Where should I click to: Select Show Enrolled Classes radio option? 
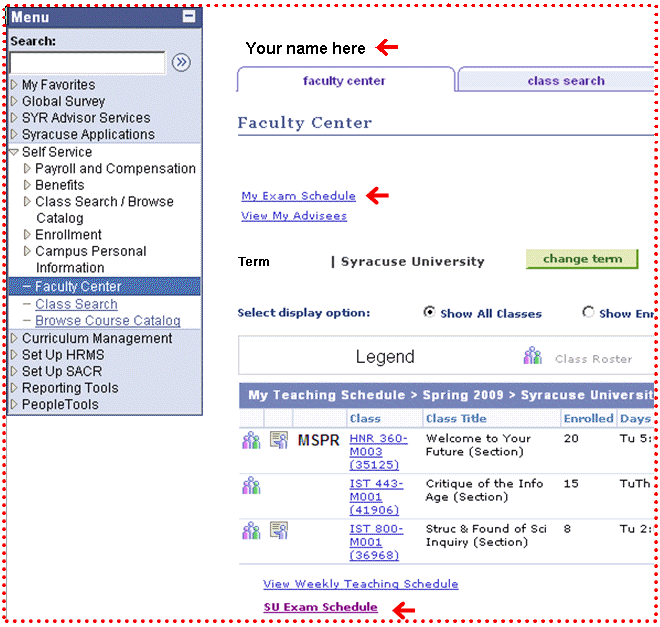[588, 312]
